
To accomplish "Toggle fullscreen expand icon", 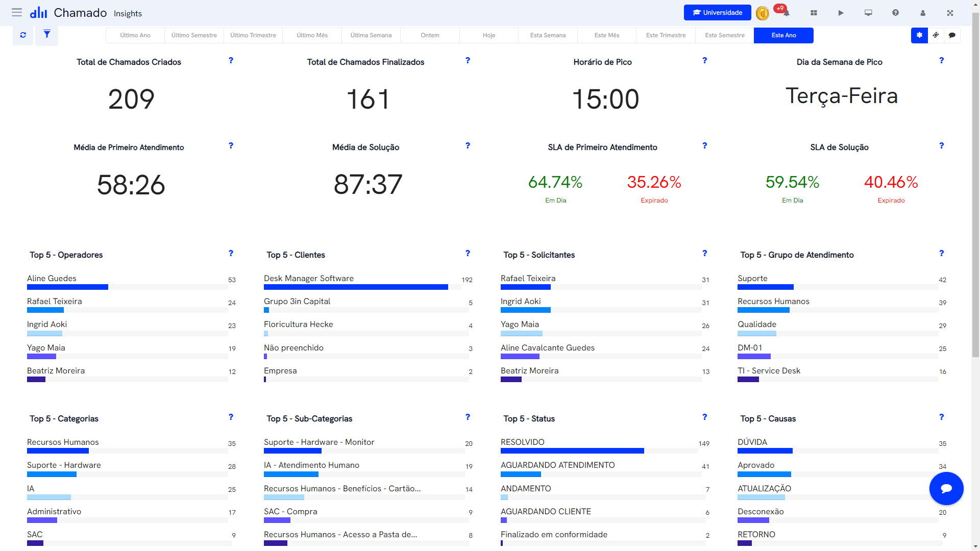I will tap(950, 13).
